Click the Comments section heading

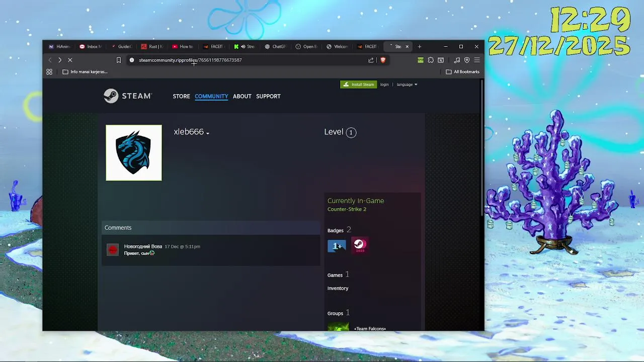pyautogui.click(x=118, y=228)
